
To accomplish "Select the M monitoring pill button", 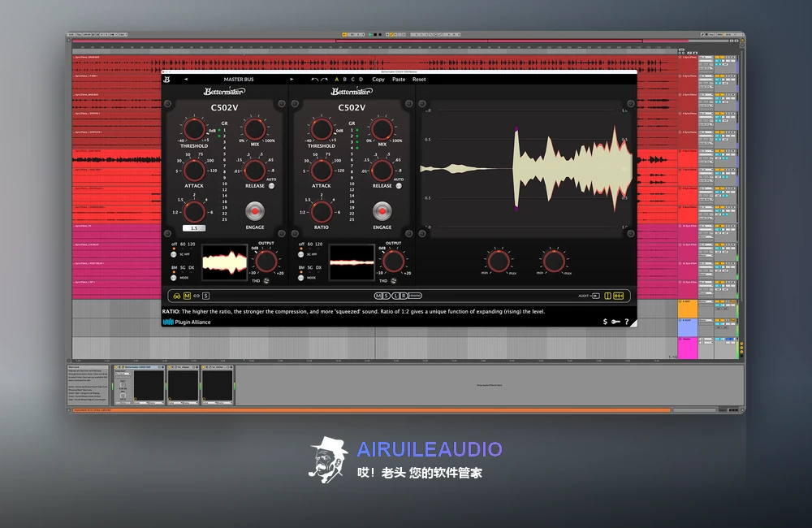I will click(378, 296).
